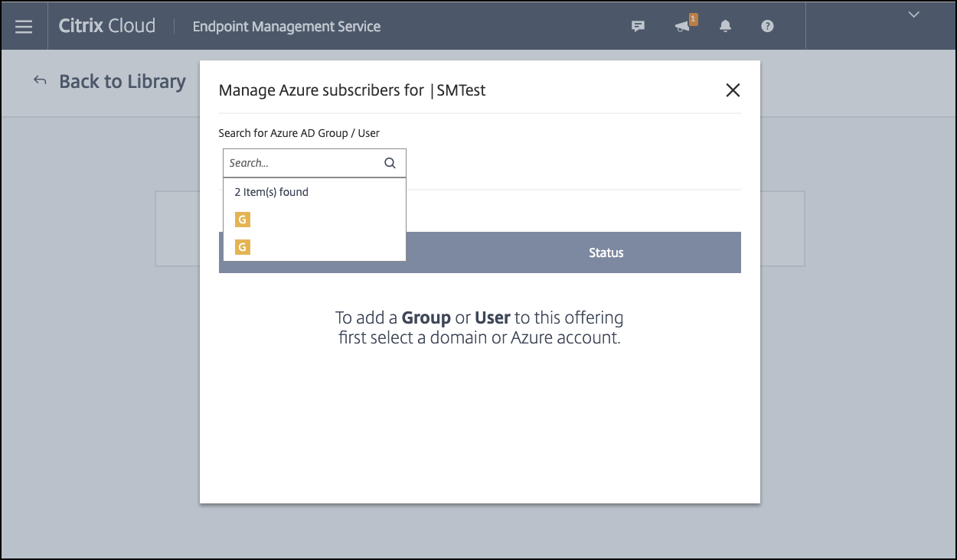Screen dimensions: 957x560
Task: Open the megaphone announcements icon
Action: (681, 27)
